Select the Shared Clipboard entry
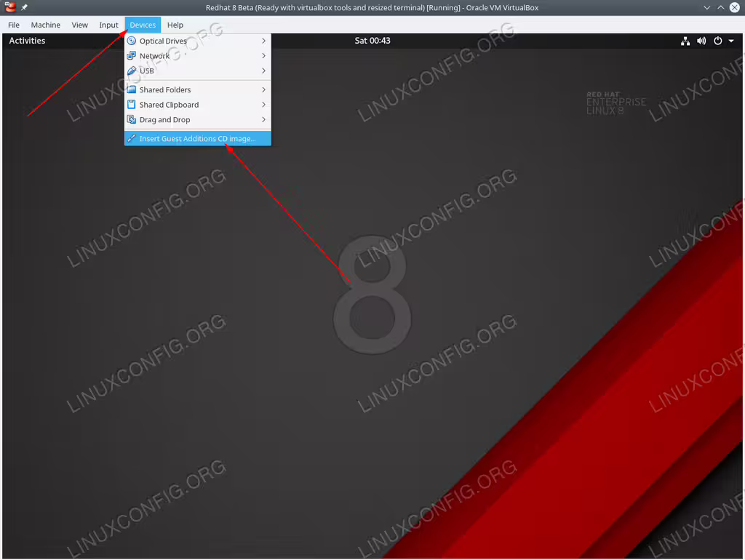Image resolution: width=745 pixels, height=560 pixels. [x=198, y=105]
